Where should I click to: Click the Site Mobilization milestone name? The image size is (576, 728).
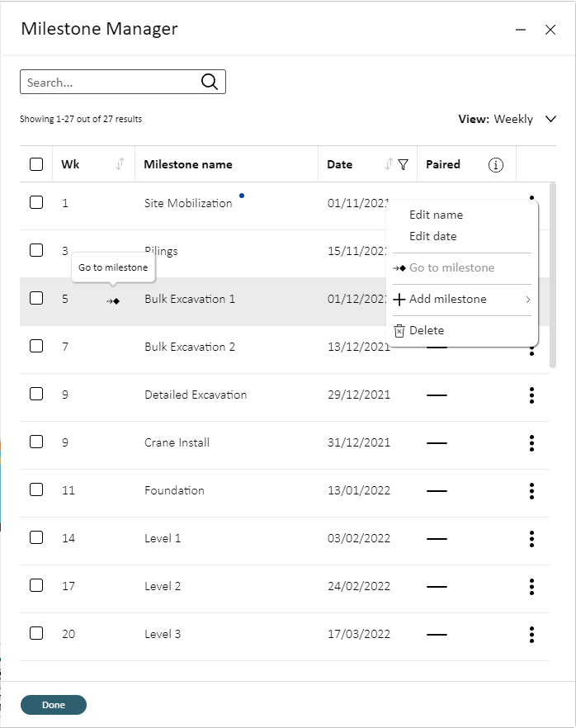pos(188,203)
